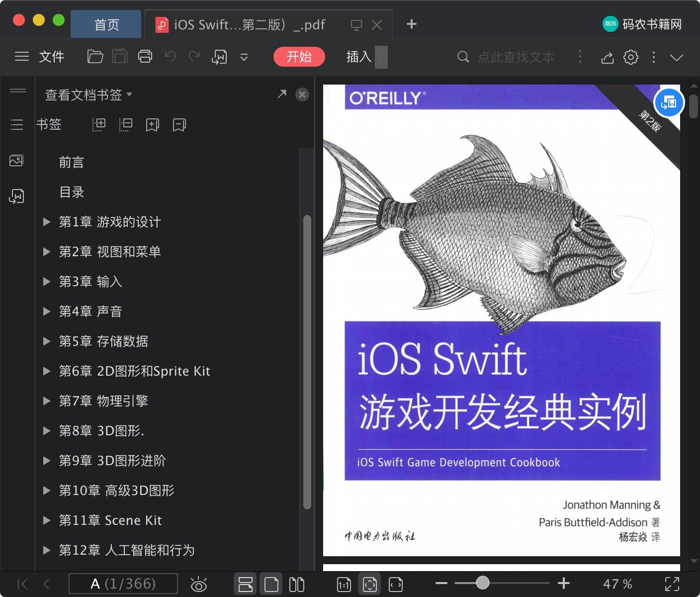The width and height of the screenshot is (700, 597).
Task: Select the 插入 ribbon tab
Action: 359,57
